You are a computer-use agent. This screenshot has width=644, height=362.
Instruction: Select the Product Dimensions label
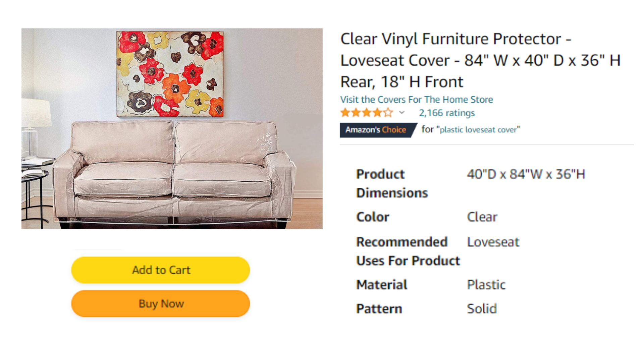point(392,183)
